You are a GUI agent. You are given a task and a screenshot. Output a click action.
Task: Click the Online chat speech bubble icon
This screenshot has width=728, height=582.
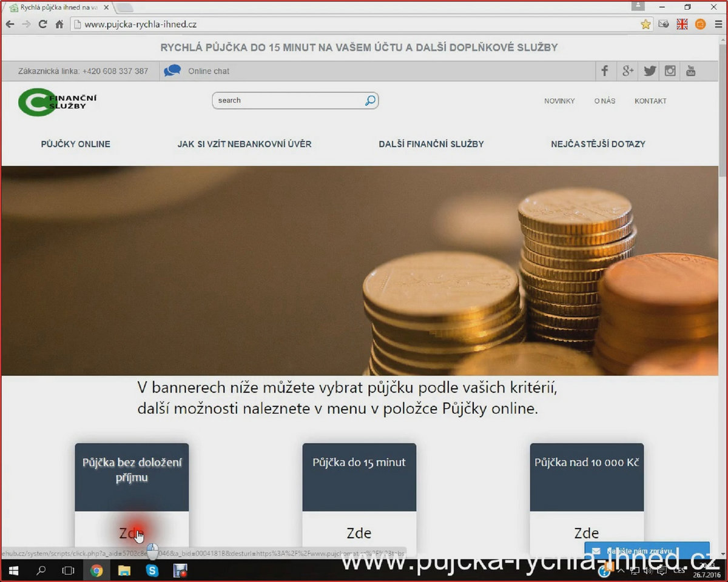172,71
